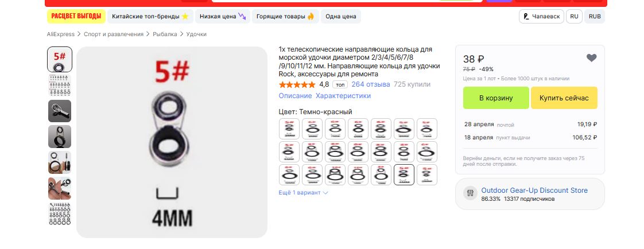Switch to Характеристики section

point(343,96)
